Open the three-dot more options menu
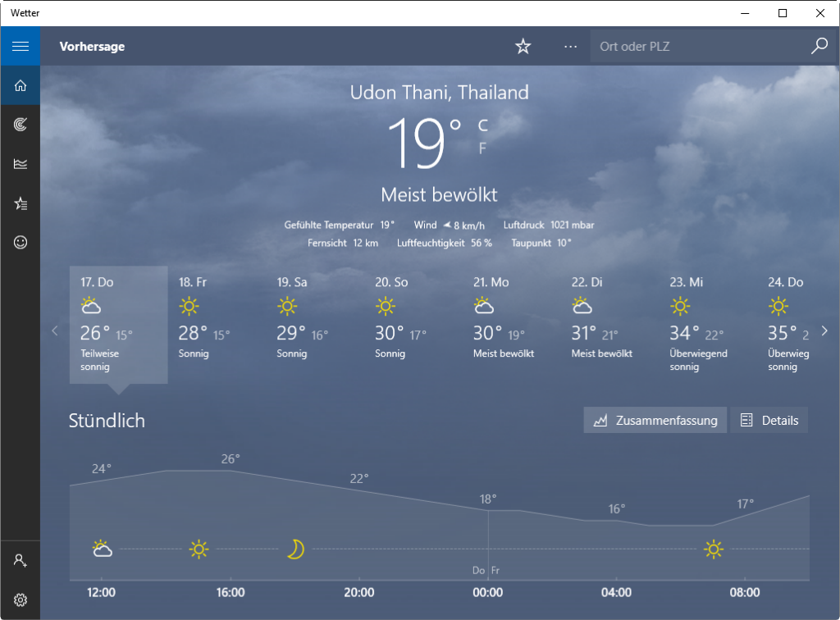Viewport: 840px width, 620px height. coord(571,47)
